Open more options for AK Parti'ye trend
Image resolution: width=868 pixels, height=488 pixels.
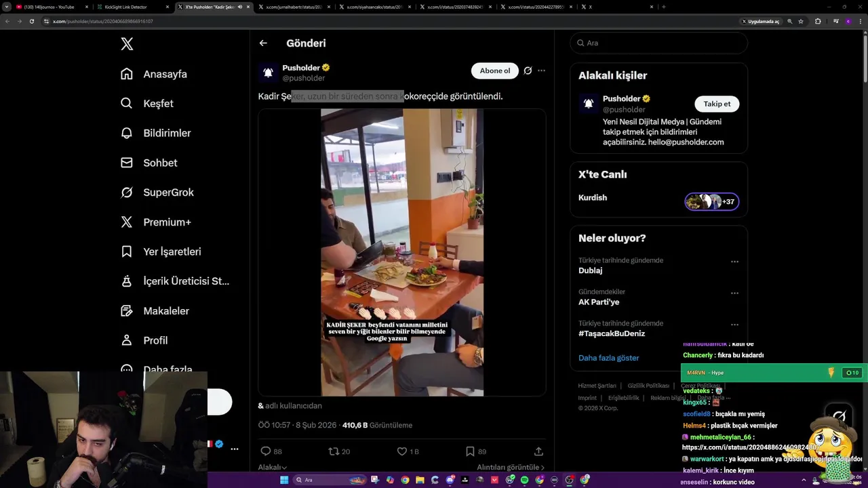pyautogui.click(x=734, y=293)
